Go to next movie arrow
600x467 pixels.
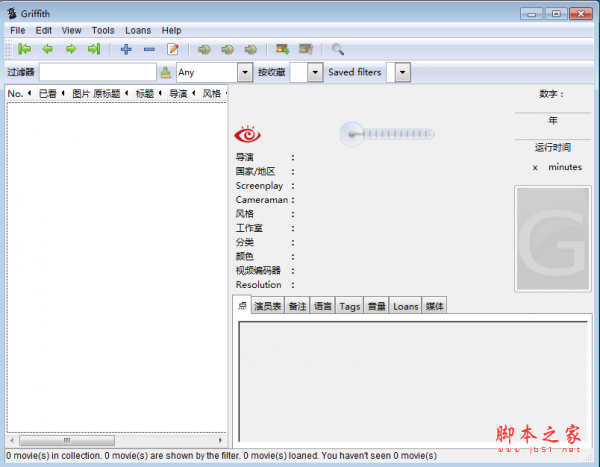[x=71, y=49]
